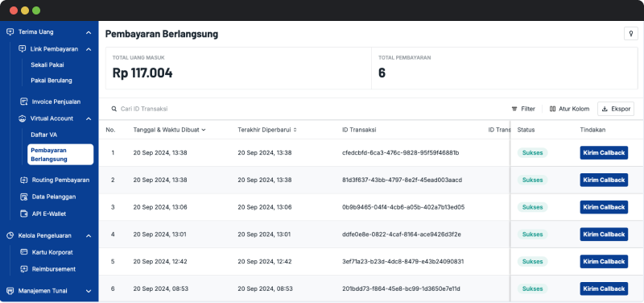Open Kartu Korporat page

(52, 252)
